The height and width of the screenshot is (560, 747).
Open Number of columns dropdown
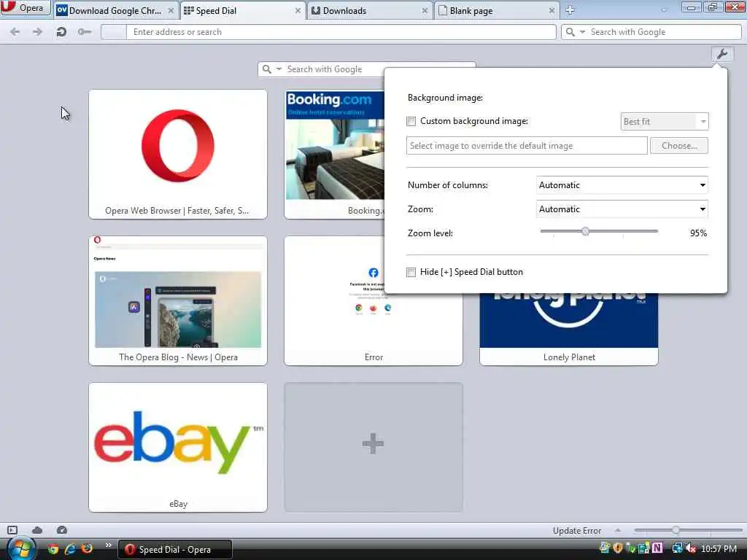(622, 185)
